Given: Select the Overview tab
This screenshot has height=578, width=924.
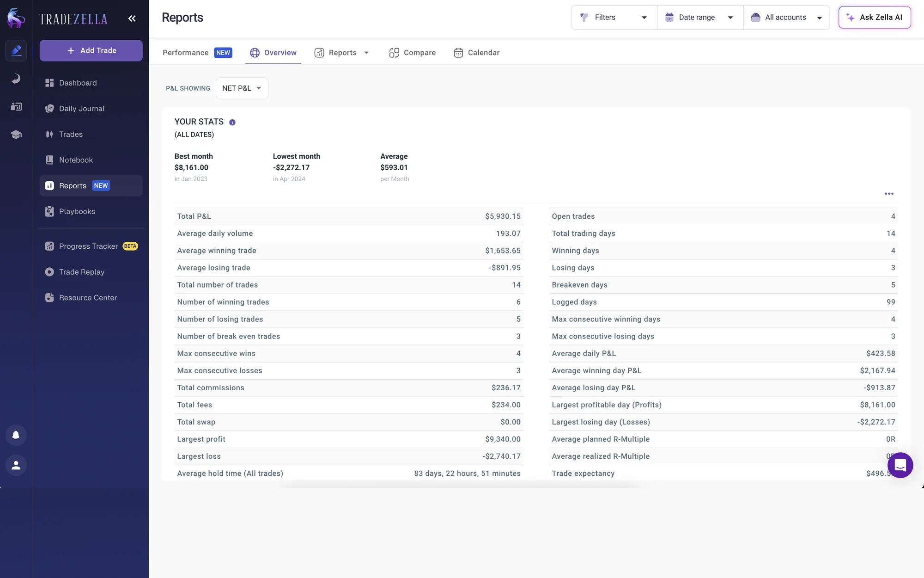Looking at the screenshot, I should (273, 53).
